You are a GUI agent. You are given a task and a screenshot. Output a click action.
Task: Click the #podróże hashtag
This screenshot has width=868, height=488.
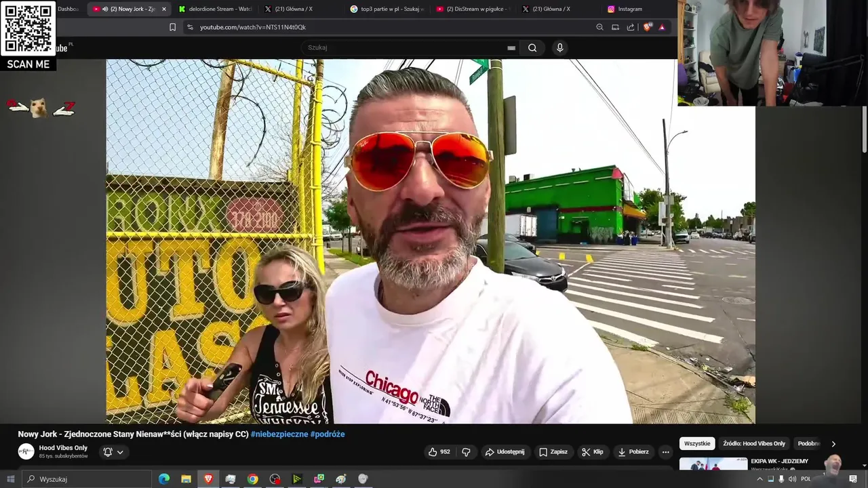(x=328, y=434)
